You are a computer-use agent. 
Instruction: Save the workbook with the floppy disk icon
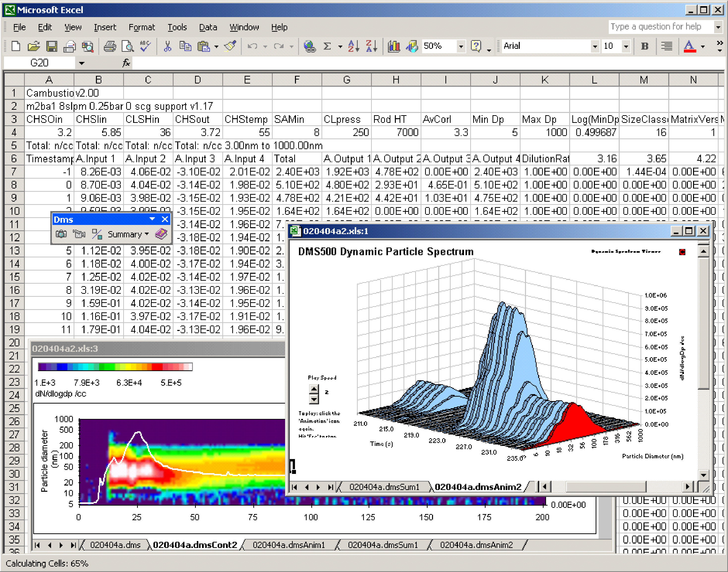[x=51, y=46]
